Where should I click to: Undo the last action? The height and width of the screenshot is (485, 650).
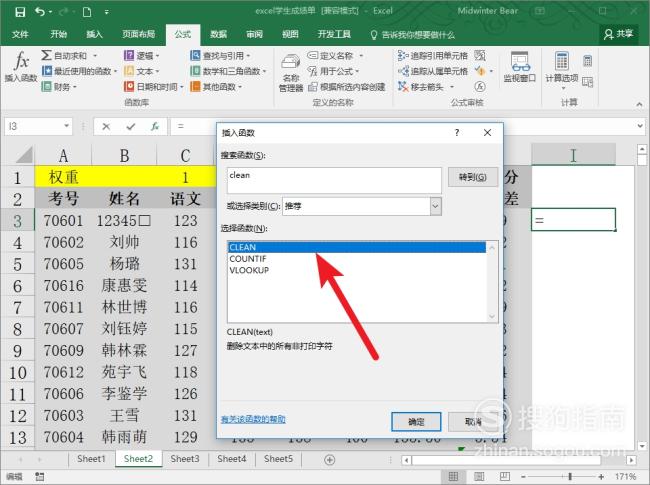pos(40,12)
